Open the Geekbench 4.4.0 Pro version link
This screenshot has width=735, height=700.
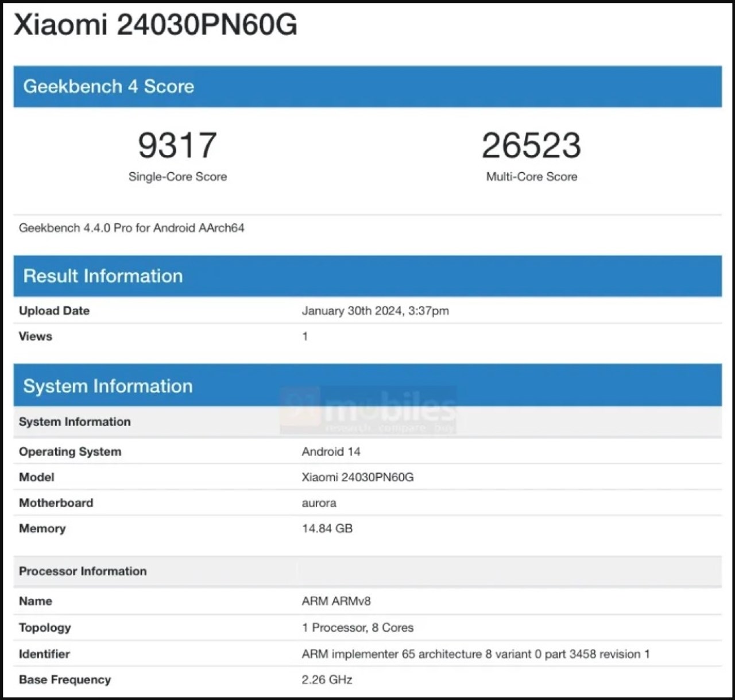131,227
